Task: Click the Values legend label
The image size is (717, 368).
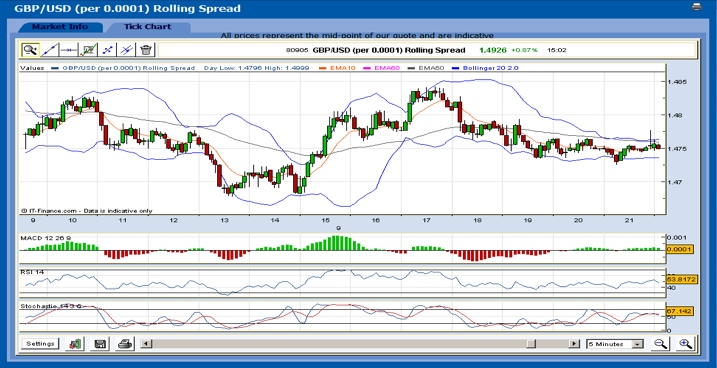Action: click(32, 68)
